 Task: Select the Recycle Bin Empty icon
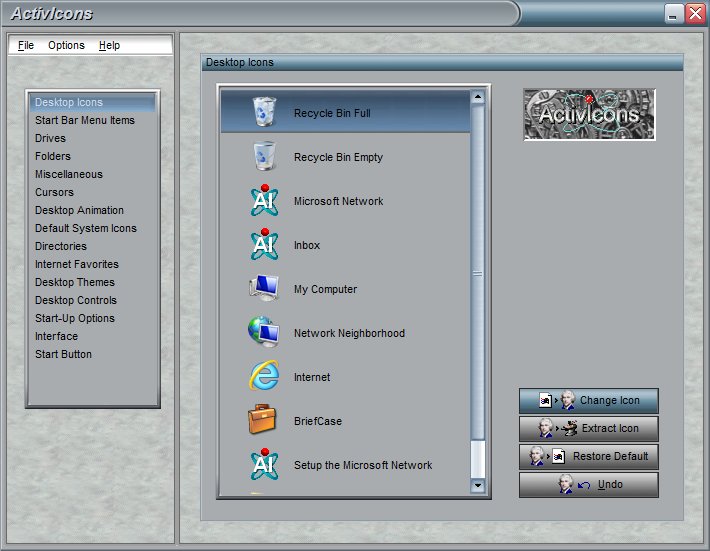pos(264,157)
